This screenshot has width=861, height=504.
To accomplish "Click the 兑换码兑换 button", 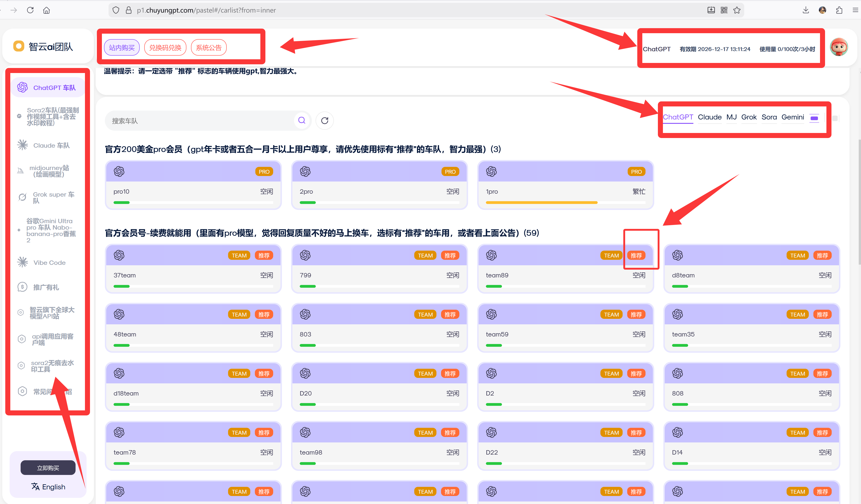I will tap(165, 48).
